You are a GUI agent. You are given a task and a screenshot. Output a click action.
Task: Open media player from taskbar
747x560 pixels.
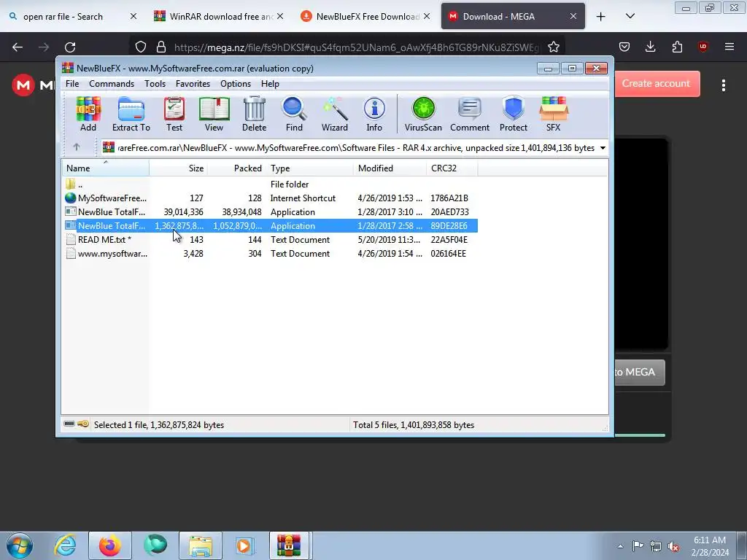click(244, 545)
